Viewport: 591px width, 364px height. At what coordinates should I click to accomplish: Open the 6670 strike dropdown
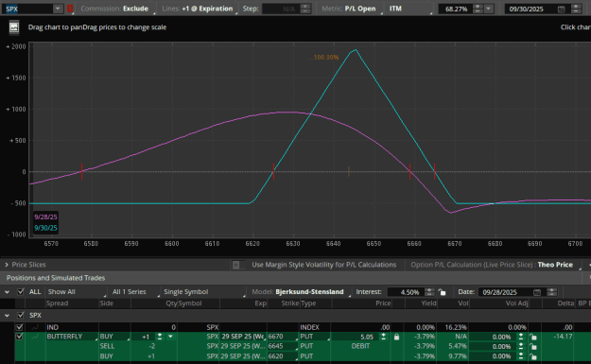tap(283, 337)
